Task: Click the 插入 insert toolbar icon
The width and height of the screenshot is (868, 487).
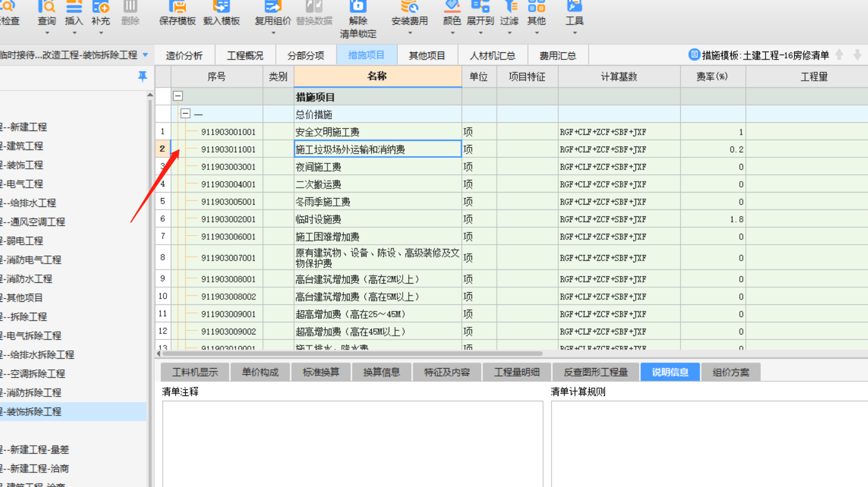Action: [x=74, y=7]
